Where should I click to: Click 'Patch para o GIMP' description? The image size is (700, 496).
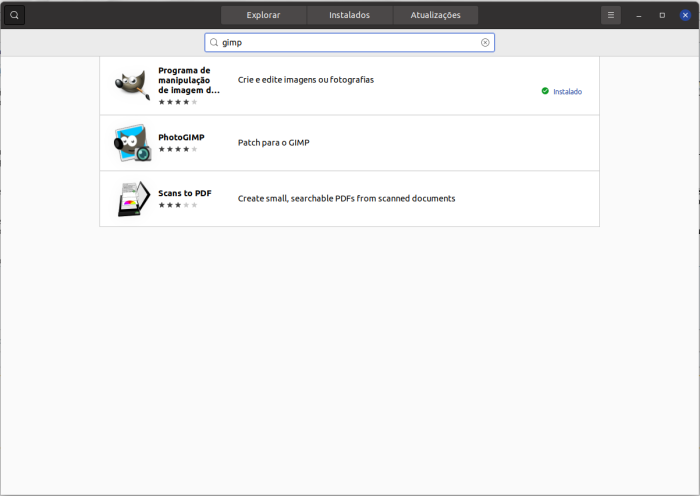(x=274, y=143)
